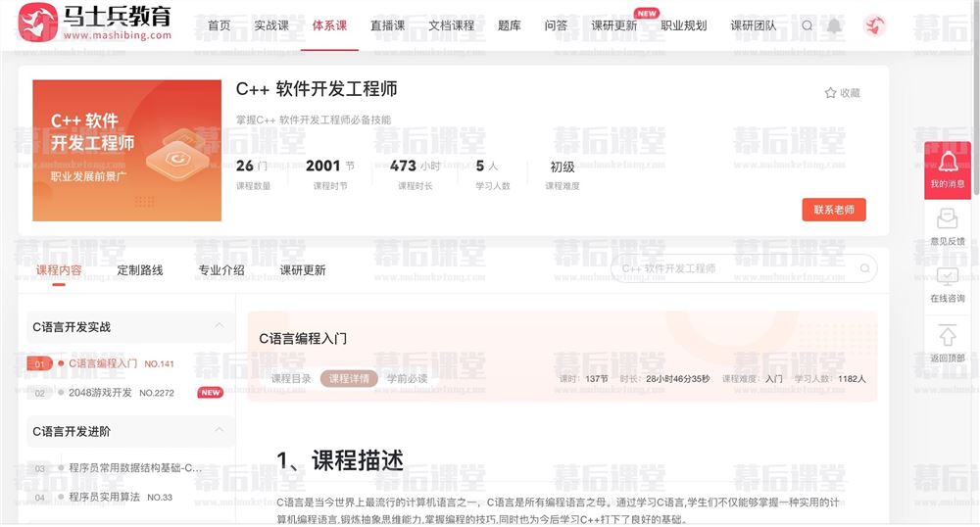The width and height of the screenshot is (980, 527).
Task: Click the 1、课程描述 heading
Action: pyautogui.click(x=340, y=460)
